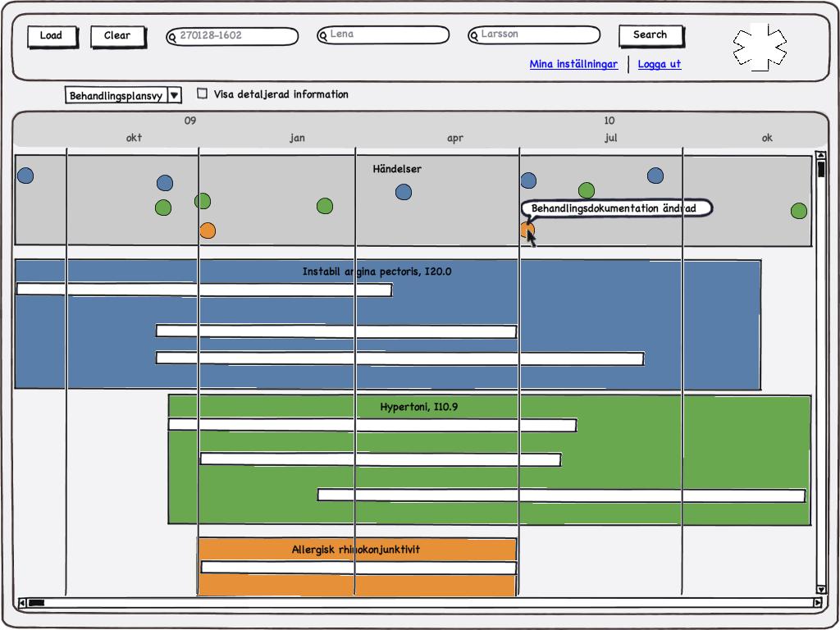The height and width of the screenshot is (630, 840).
Task: Toggle Visa detaljerad information checkbox
Action: click(x=202, y=94)
